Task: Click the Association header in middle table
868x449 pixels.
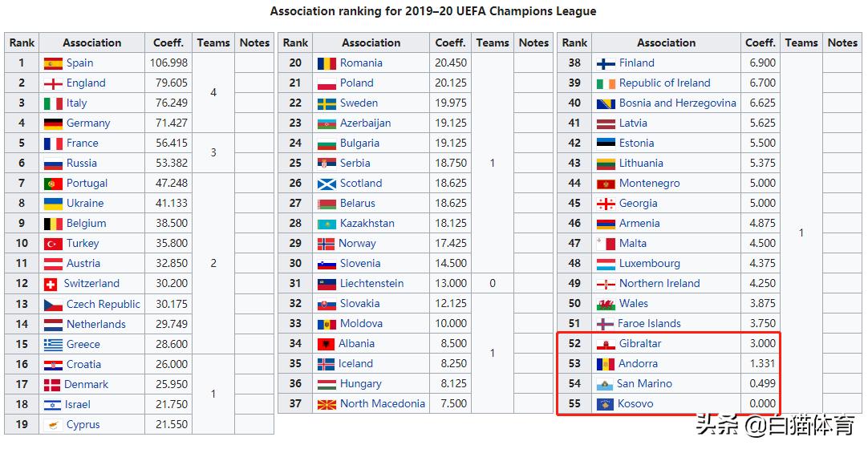Action: pyautogui.click(x=371, y=43)
